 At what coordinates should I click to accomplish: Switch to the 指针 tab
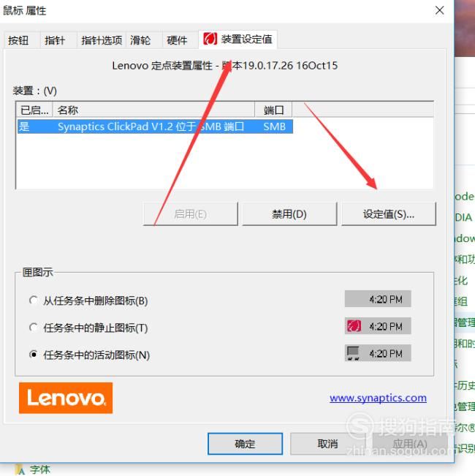click(55, 40)
